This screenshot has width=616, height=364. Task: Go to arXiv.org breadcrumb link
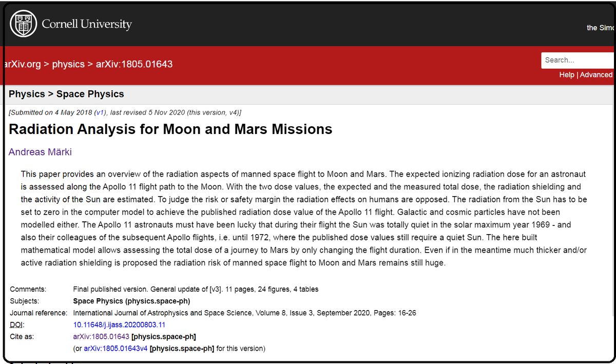point(22,64)
